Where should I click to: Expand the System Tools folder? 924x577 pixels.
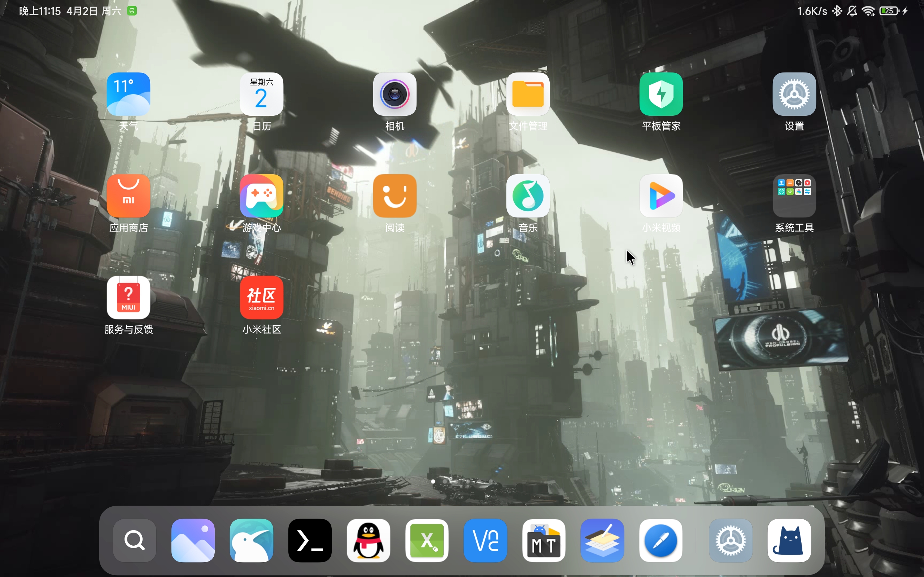[x=794, y=196]
